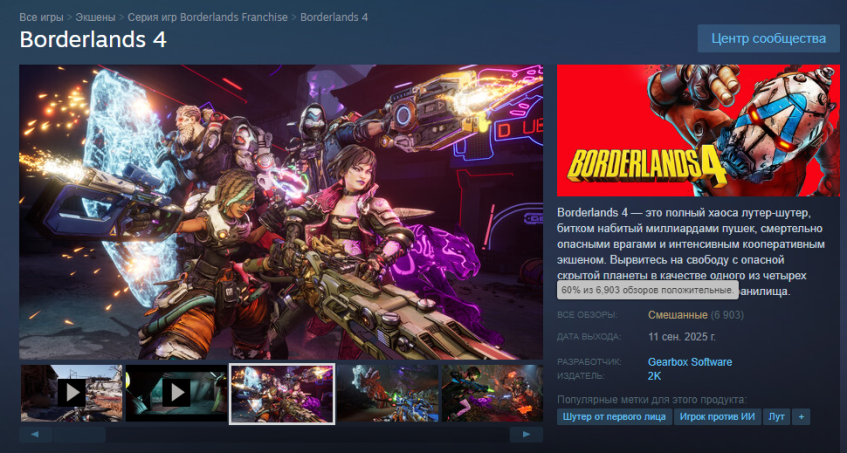This screenshot has width=847, height=453.
Task: Open developer 'Gearbox Software' link
Action: [x=690, y=362]
